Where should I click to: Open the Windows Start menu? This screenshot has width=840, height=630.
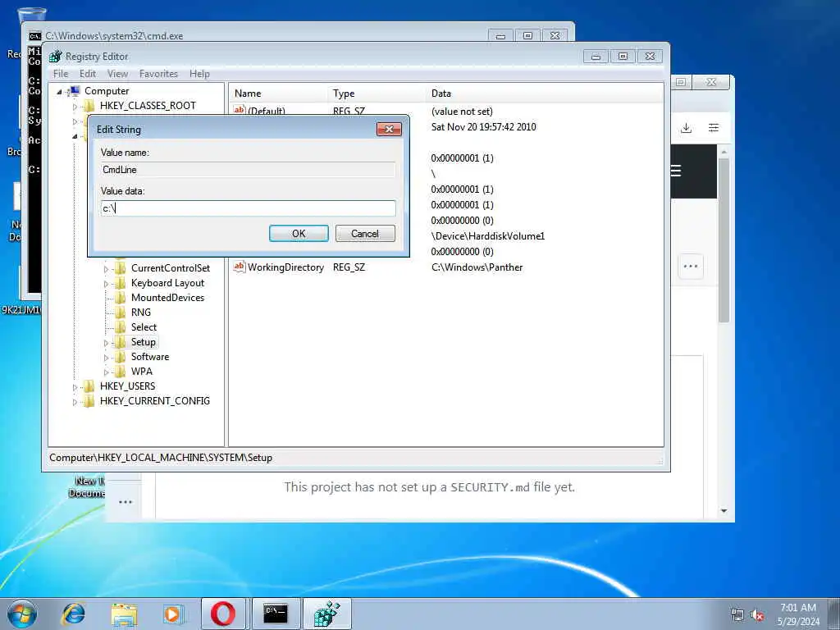[x=22, y=614]
